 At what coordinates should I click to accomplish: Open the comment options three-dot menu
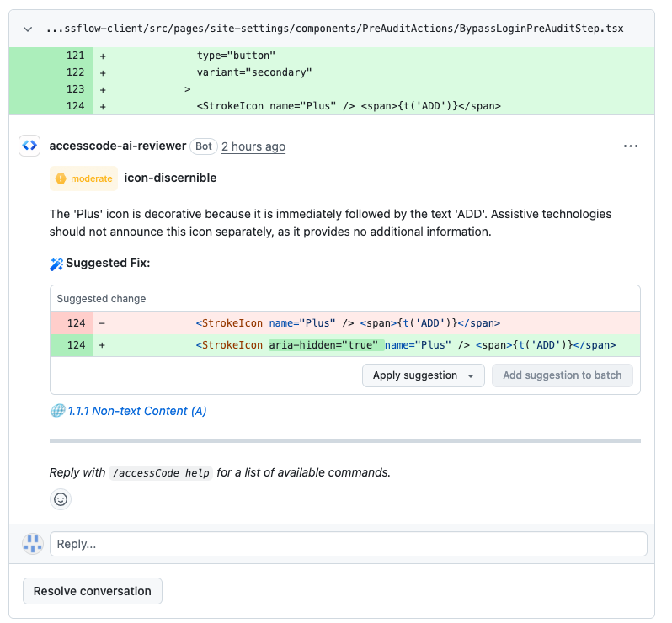click(x=631, y=146)
